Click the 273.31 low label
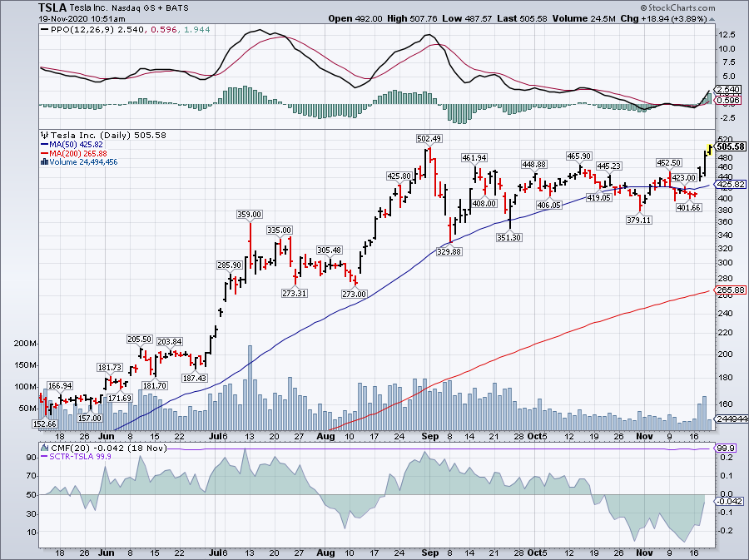 coord(295,293)
